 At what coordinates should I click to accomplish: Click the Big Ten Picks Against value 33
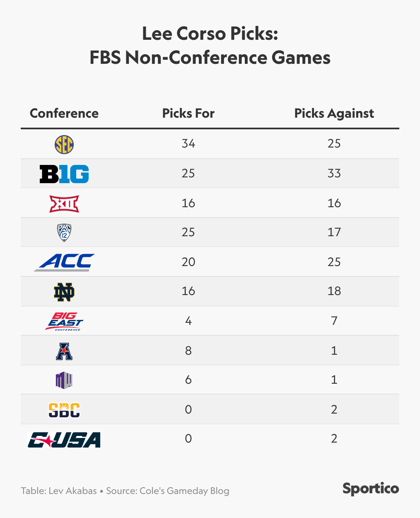pos(334,173)
